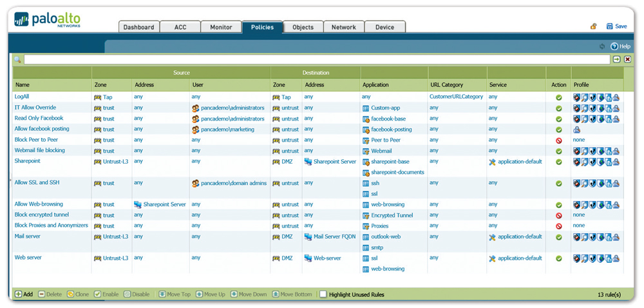Screen dimensions: 644x308
Task: Click the Sharepoint Server destination address icon
Action: click(308, 162)
